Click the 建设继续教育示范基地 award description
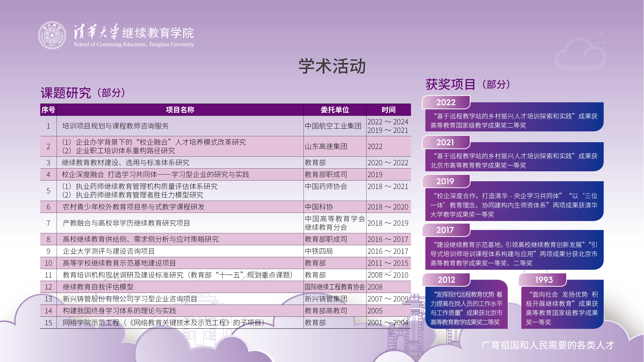This screenshot has height=362, width=644. pos(514,254)
